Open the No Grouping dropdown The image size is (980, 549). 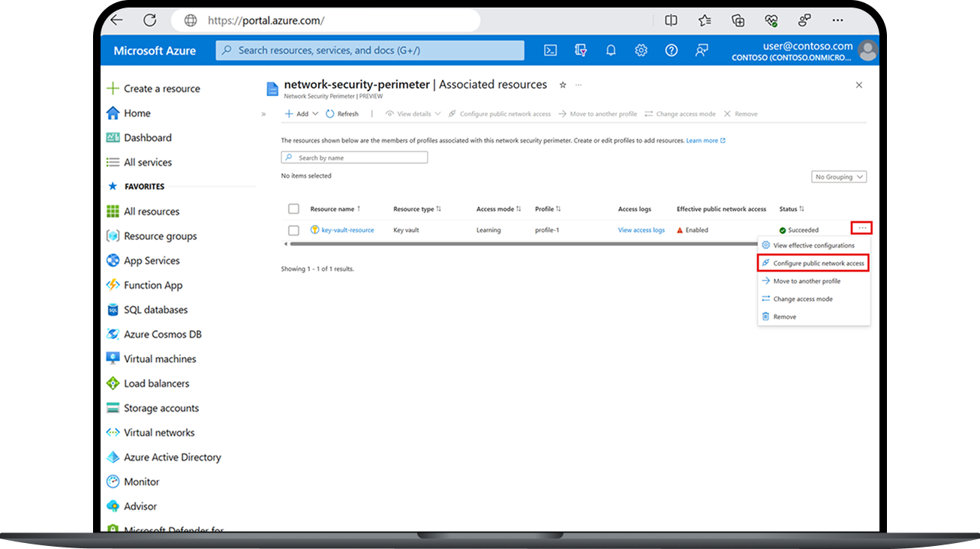click(839, 177)
